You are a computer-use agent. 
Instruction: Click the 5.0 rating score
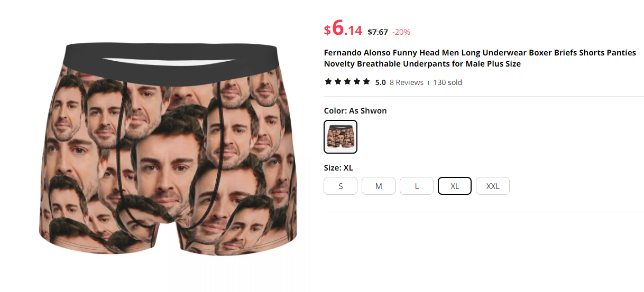click(x=380, y=82)
